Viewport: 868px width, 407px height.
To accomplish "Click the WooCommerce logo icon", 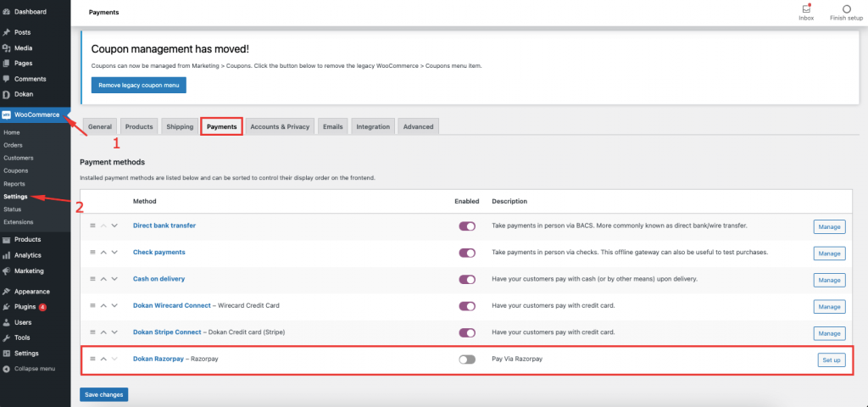I will [x=6, y=115].
